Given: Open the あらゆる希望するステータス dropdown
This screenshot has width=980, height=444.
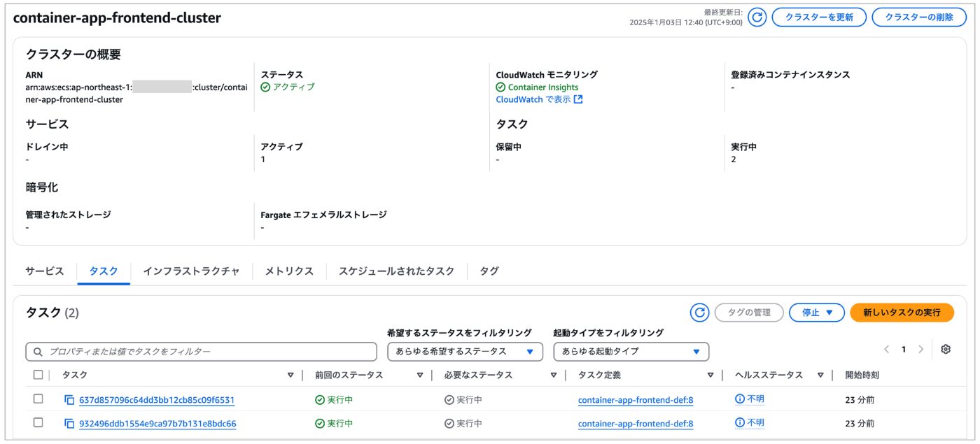Looking at the screenshot, I should pyautogui.click(x=465, y=351).
